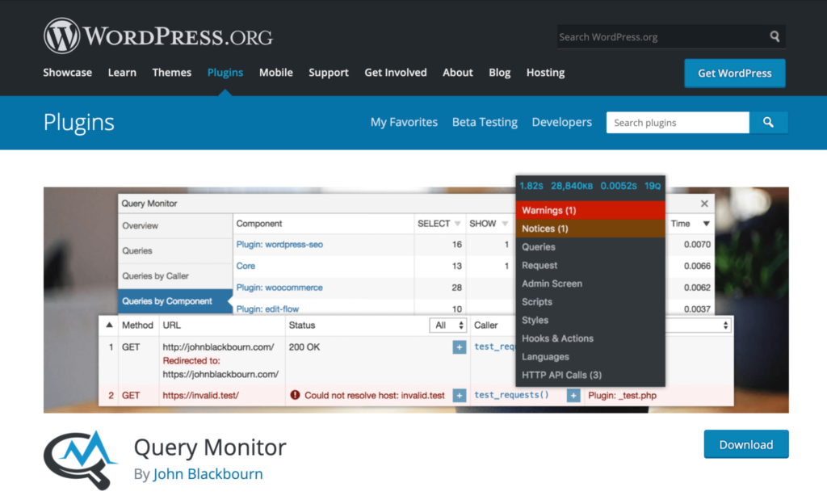Sort by Time column arrow
The width and height of the screenshot is (827, 504).
[x=706, y=224]
